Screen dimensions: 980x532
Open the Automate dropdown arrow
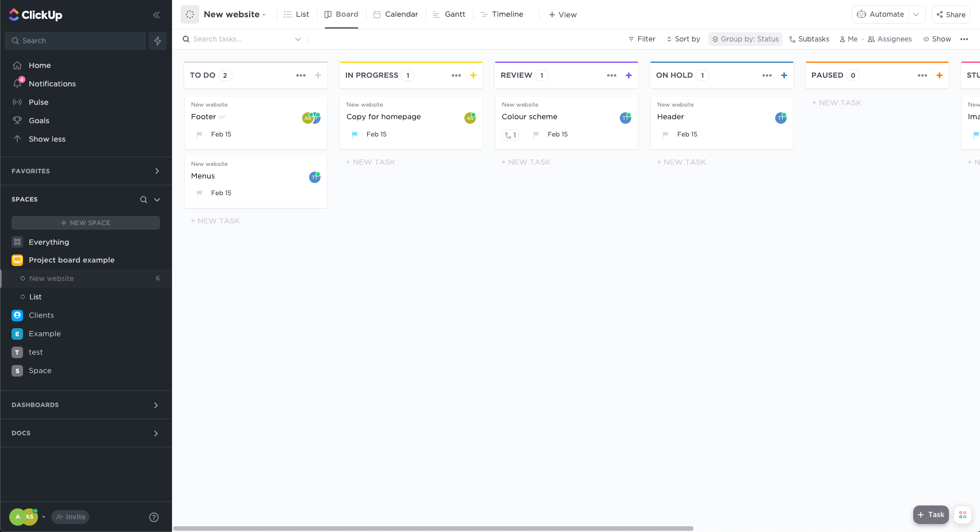(x=916, y=14)
